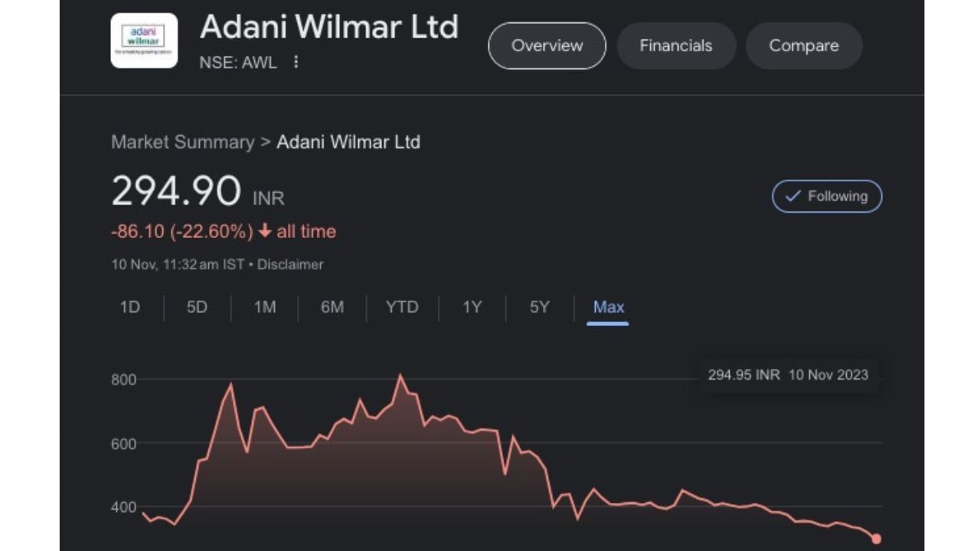
Task: Switch chart to 5D range
Action: (x=197, y=308)
